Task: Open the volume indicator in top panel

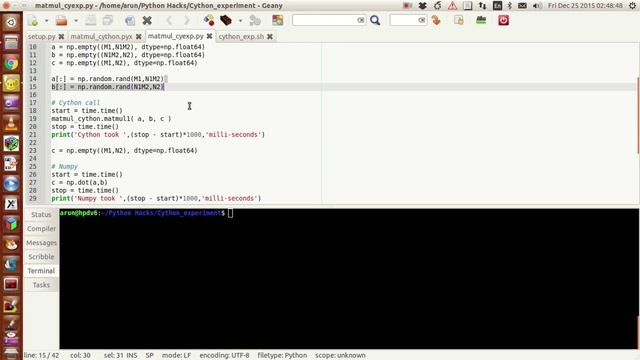Action: click(538, 6)
